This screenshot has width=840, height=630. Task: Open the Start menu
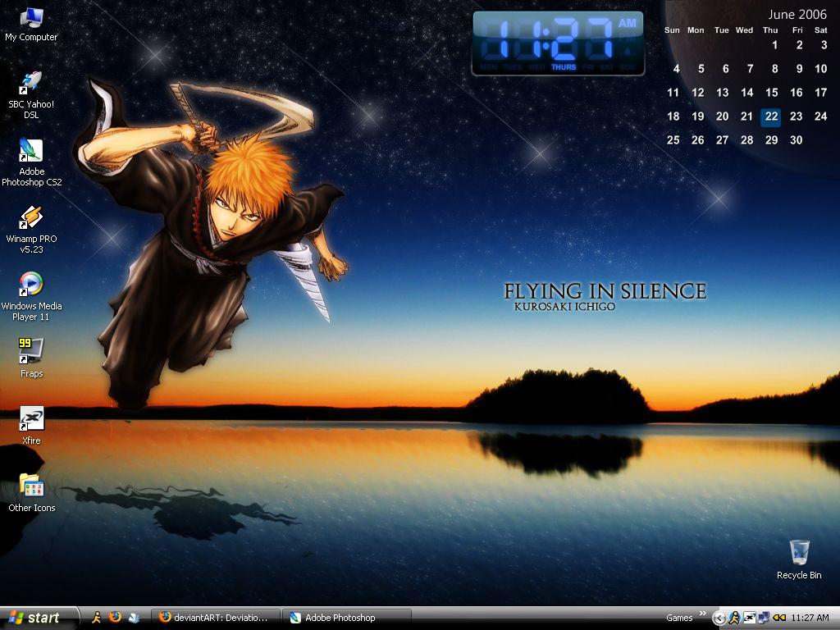click(38, 618)
